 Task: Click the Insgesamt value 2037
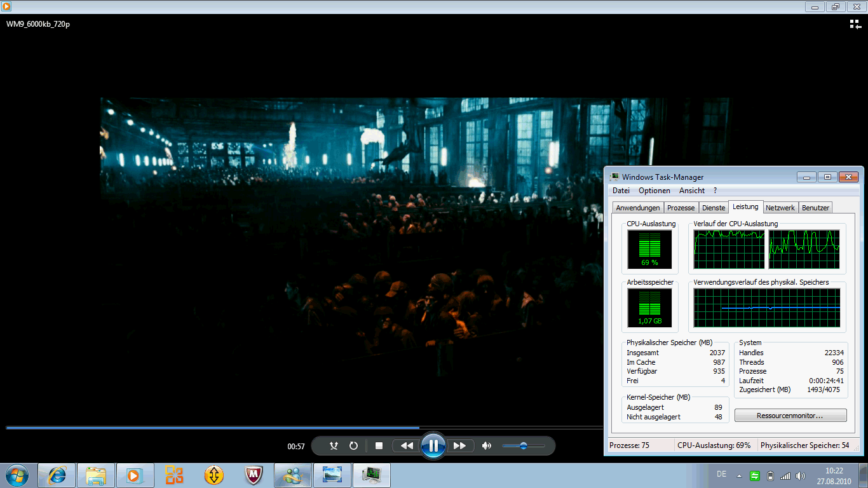click(x=717, y=353)
